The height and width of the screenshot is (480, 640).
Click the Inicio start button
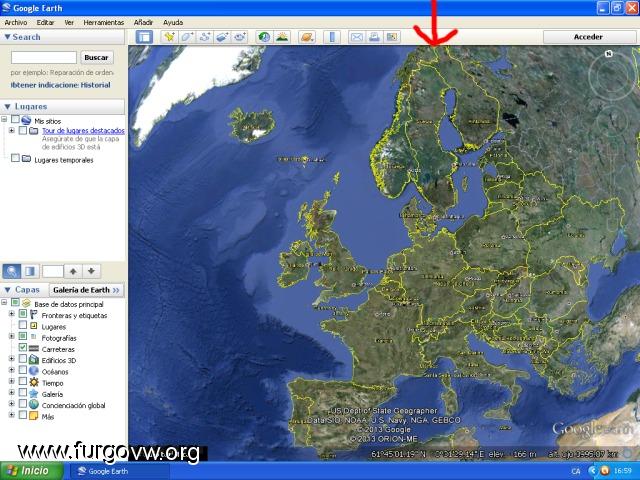click(31, 471)
